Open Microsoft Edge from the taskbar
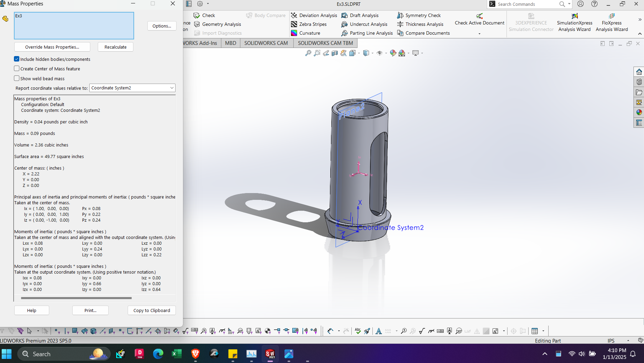 158,354
